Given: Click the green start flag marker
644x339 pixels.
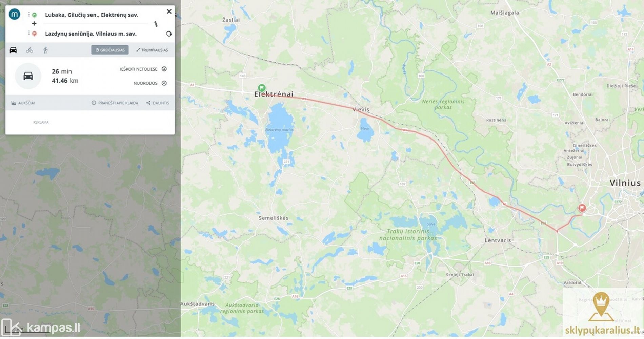Looking at the screenshot, I should click(x=261, y=88).
